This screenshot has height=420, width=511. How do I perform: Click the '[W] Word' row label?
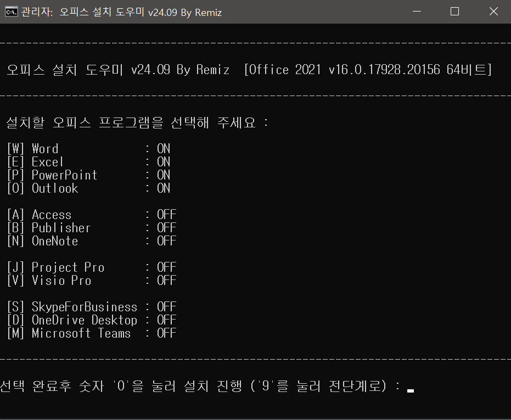[32, 149]
